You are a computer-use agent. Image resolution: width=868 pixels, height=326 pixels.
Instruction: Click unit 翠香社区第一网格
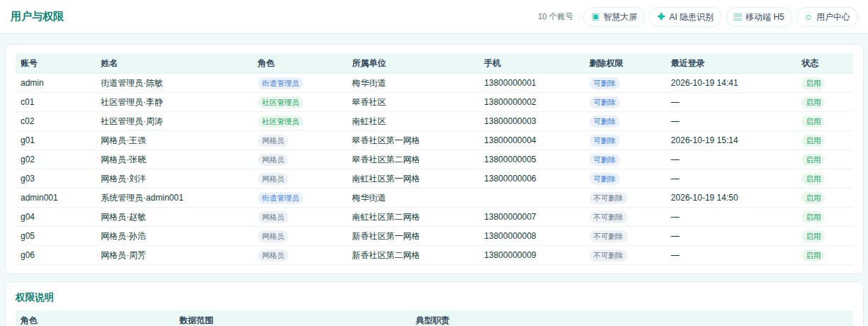point(385,140)
